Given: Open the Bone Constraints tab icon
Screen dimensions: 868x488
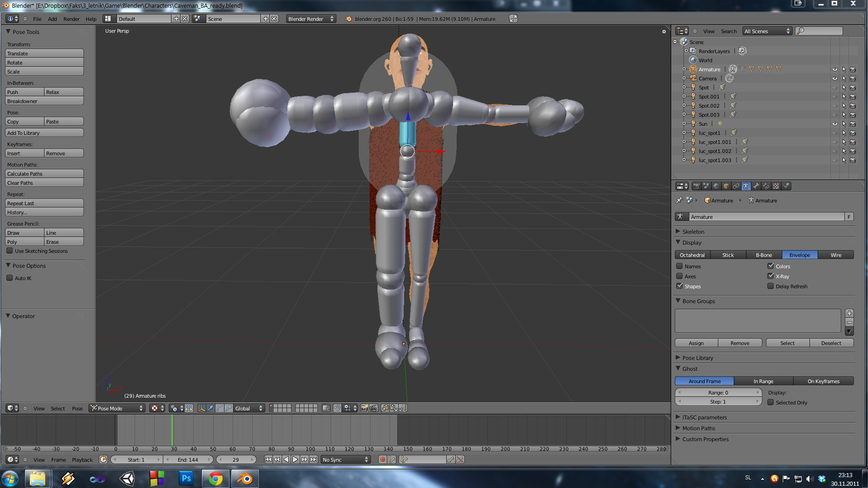Looking at the screenshot, I should pyautogui.click(x=766, y=186).
